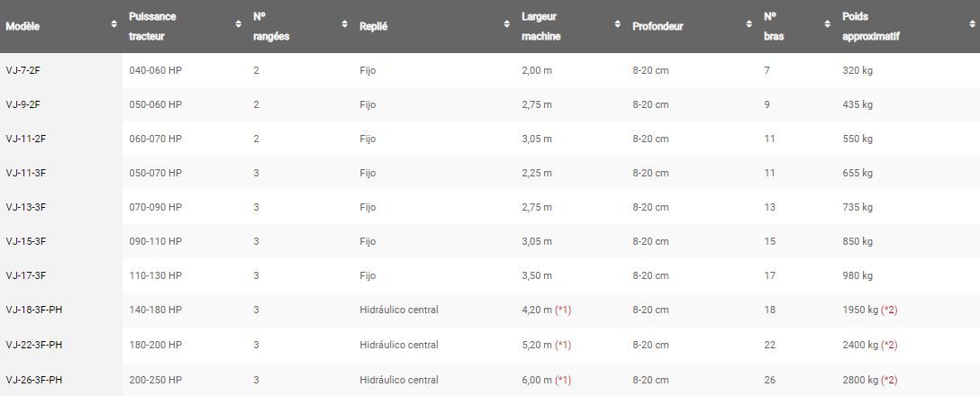Click sort arrows beside Largeur machine

tap(617, 26)
